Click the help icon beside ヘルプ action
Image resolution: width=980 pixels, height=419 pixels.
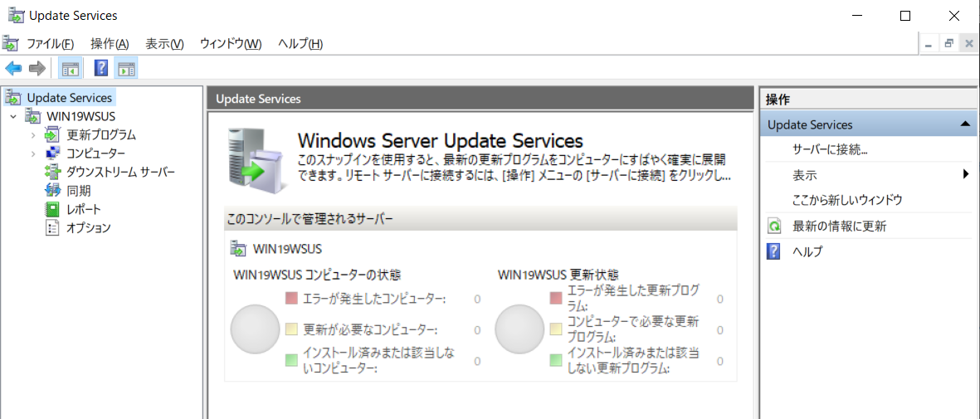774,251
